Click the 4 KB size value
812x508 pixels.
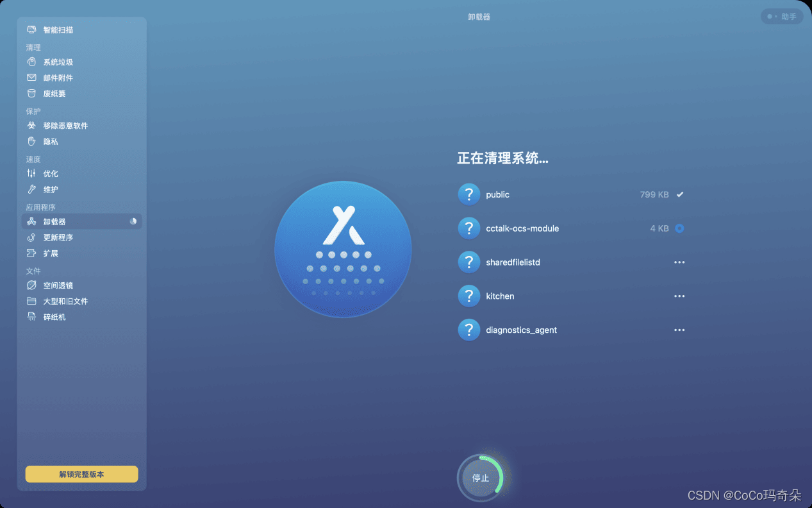click(659, 228)
